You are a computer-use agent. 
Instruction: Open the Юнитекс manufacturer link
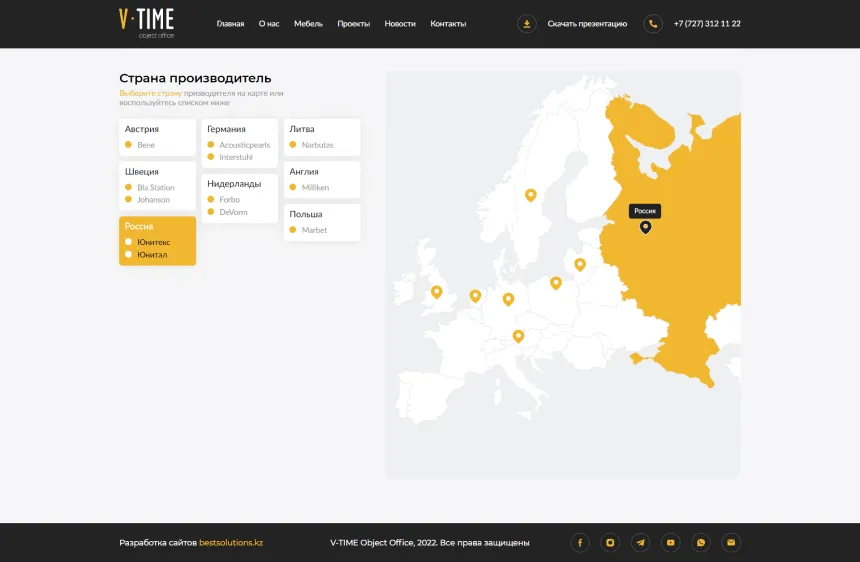(154, 242)
